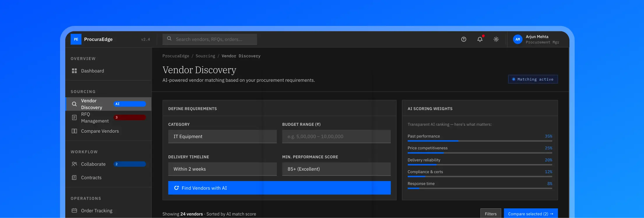
Task: Click the Compare Vendors columns icon
Action: click(74, 131)
